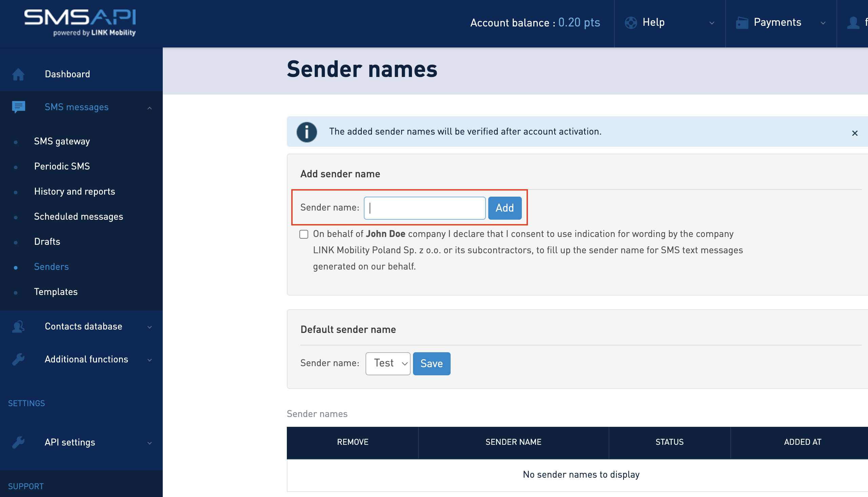
Task: Click the Help lifebuoy icon
Action: point(630,23)
